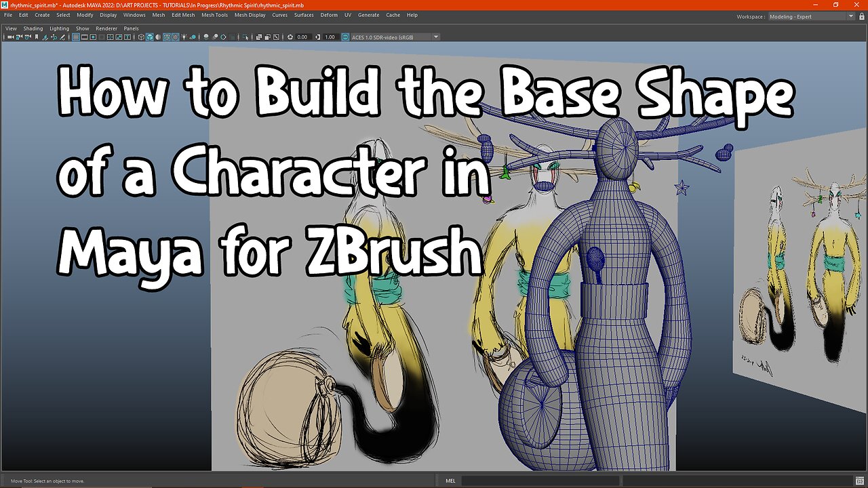Toggle the safe title display
This screenshot has width=868, height=488.
click(x=127, y=37)
